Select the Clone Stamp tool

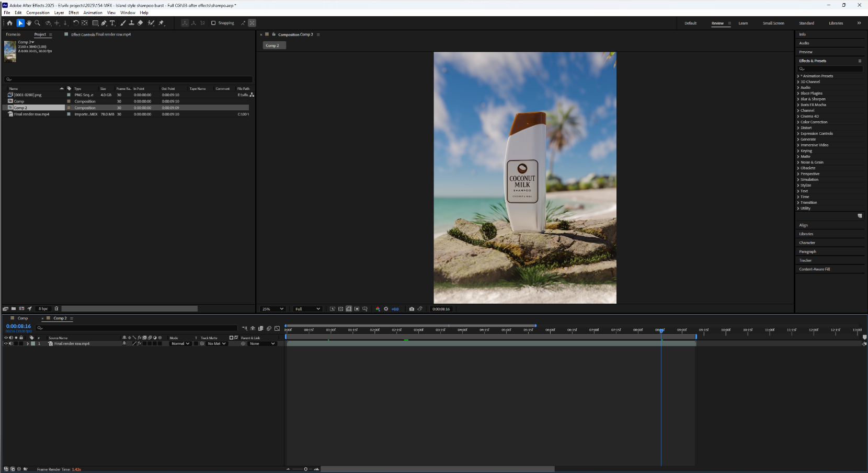click(131, 23)
